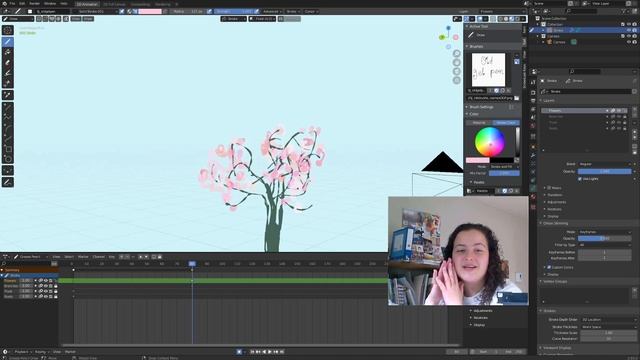Select the Eyedropper tool in left toolbar

[x=8, y=95]
